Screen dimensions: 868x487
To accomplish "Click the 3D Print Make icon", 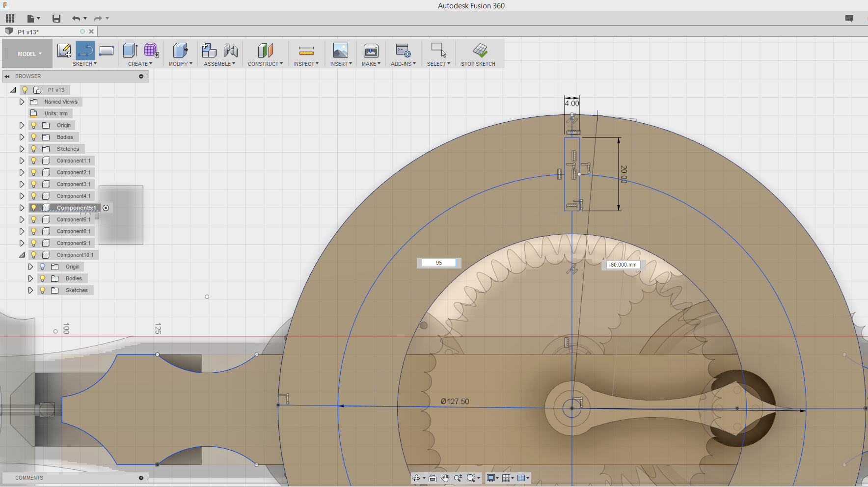I will pos(371,50).
